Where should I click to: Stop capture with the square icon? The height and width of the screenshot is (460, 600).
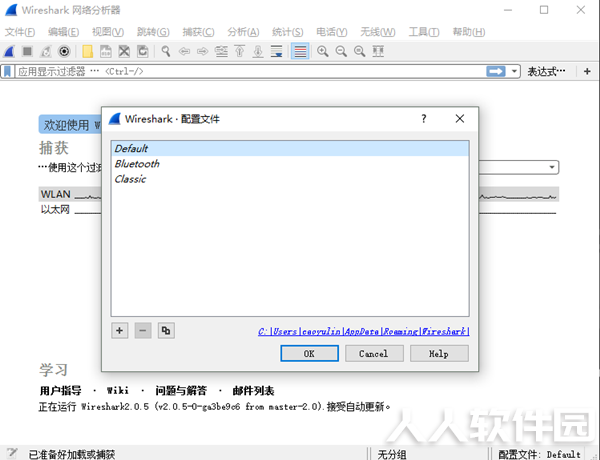[27, 51]
